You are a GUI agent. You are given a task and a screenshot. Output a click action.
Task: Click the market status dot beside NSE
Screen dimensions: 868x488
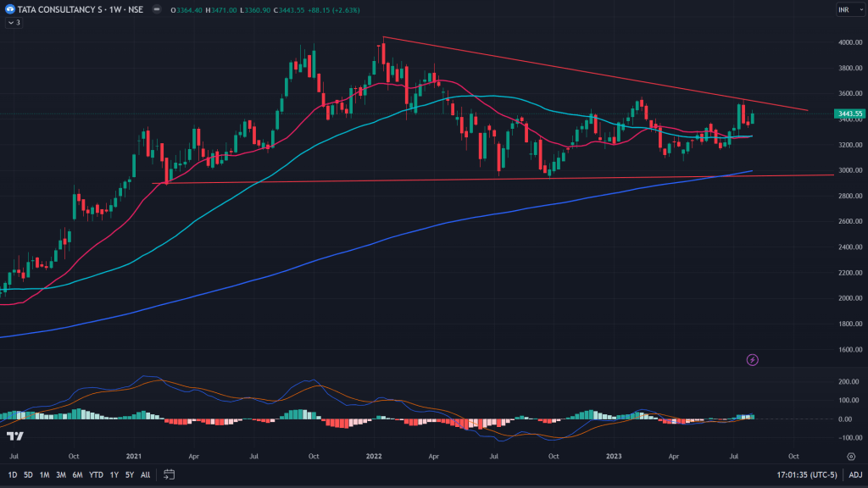click(x=155, y=10)
